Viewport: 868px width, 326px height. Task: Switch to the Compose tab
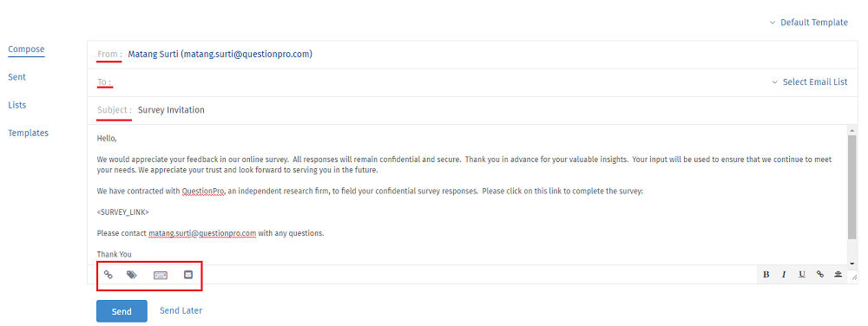(x=26, y=49)
